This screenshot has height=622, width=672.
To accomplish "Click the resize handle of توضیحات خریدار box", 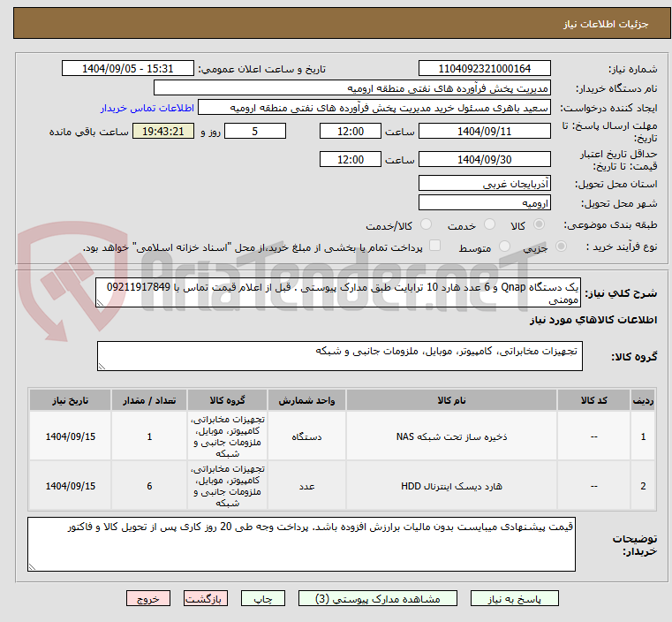I will [x=32, y=567].
